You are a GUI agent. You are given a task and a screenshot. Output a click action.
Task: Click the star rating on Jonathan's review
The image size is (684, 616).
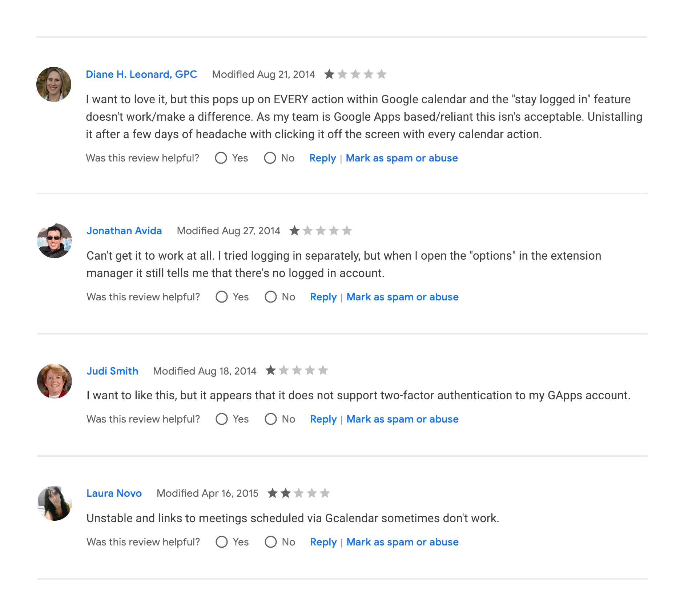pyautogui.click(x=321, y=231)
